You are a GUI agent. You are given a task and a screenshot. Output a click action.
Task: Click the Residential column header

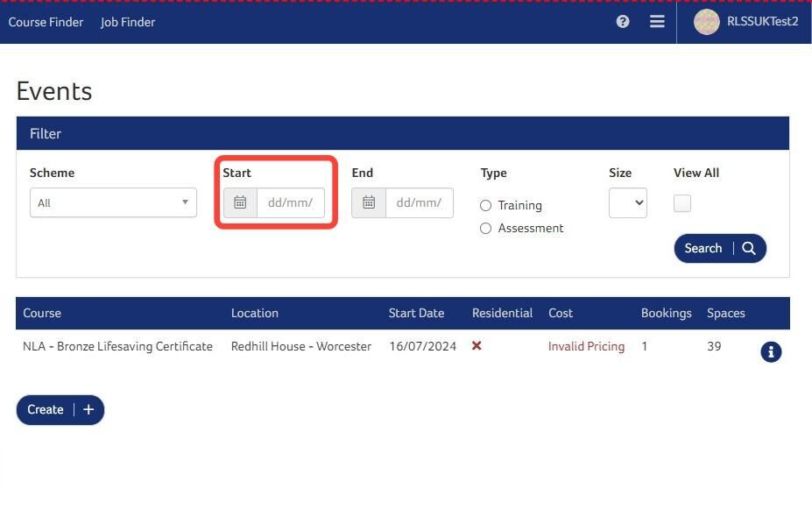click(x=502, y=313)
